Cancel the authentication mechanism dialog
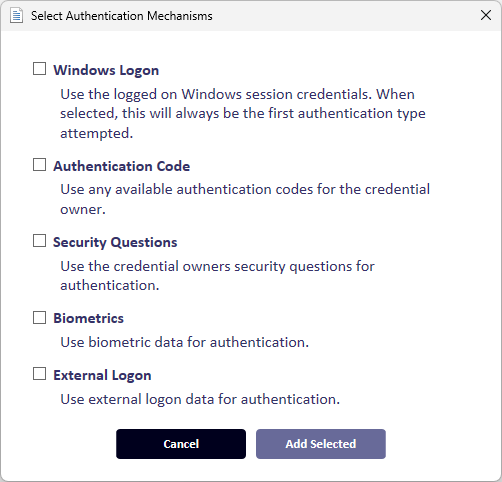This screenshot has height=482, width=502. tap(181, 444)
